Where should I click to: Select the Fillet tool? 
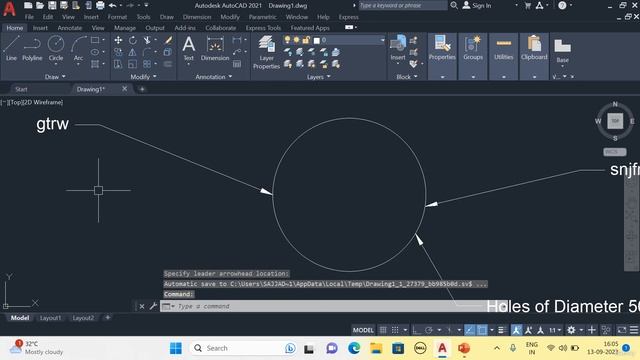(147, 52)
